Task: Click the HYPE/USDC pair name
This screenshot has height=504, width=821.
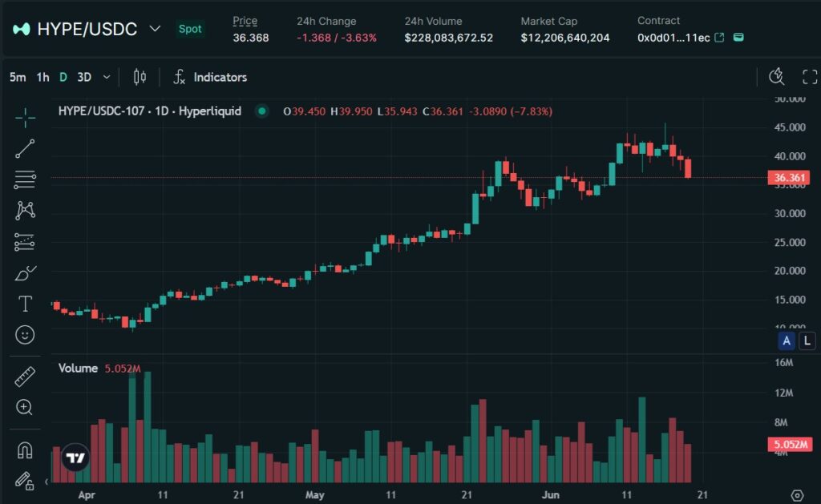Action: point(87,30)
